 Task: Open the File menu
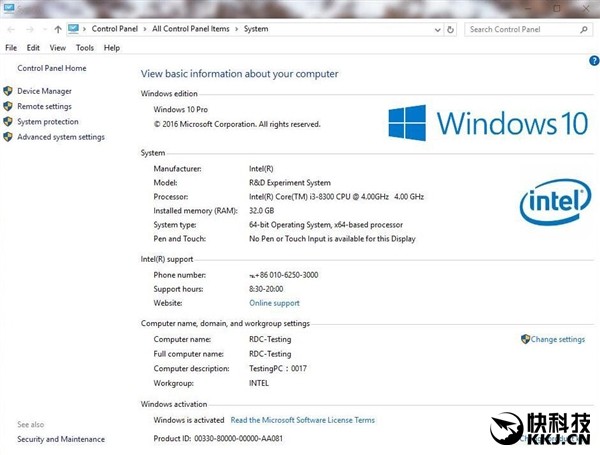click(11, 48)
